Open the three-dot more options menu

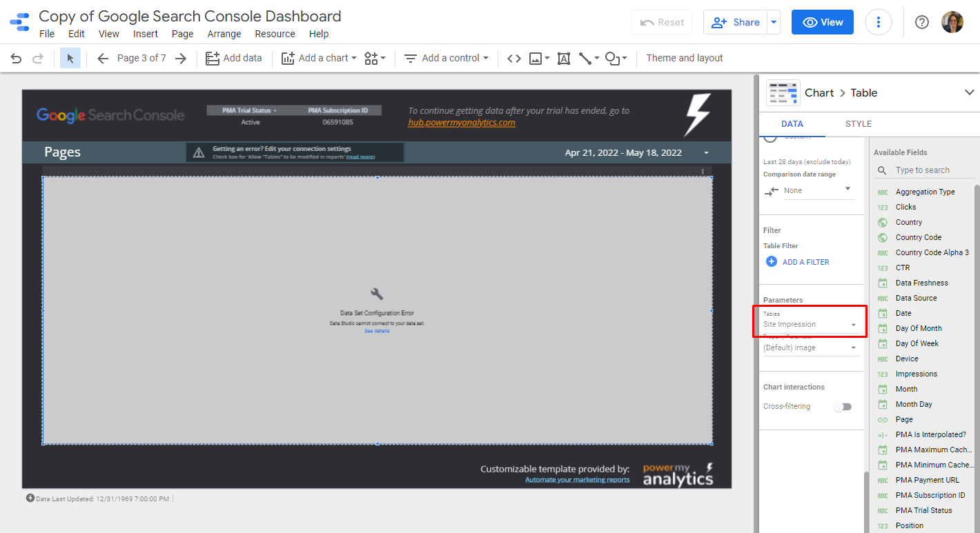878,22
